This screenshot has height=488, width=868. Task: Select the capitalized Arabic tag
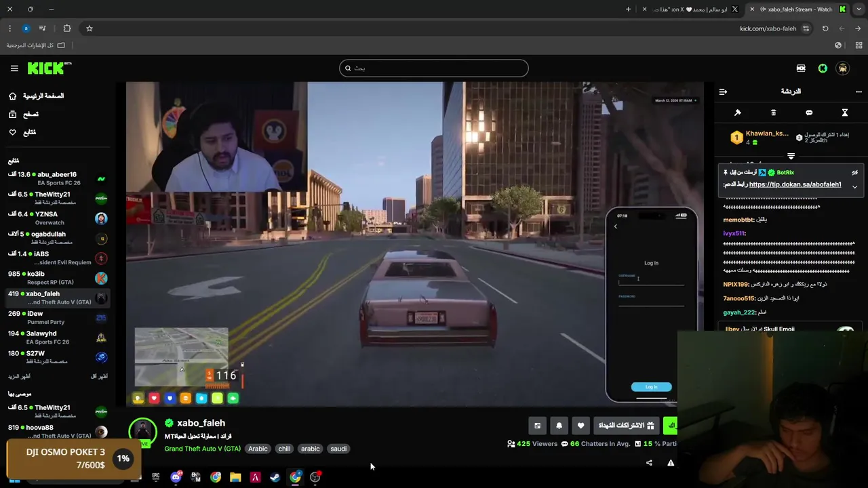click(x=258, y=449)
